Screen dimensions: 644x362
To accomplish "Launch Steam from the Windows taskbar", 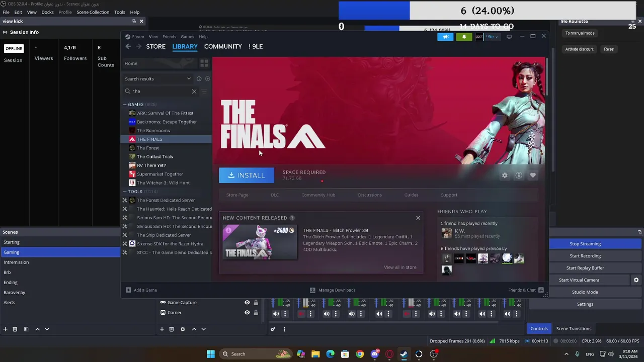I will click(404, 354).
